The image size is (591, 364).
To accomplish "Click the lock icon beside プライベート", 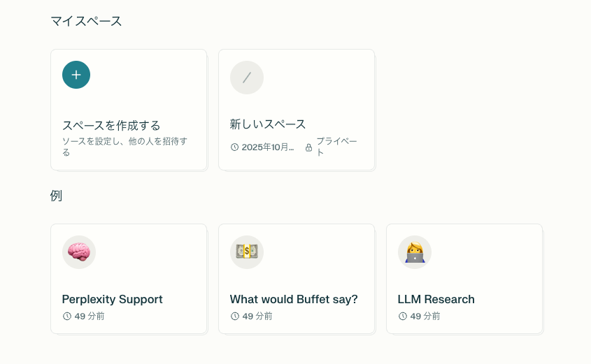I will [308, 147].
